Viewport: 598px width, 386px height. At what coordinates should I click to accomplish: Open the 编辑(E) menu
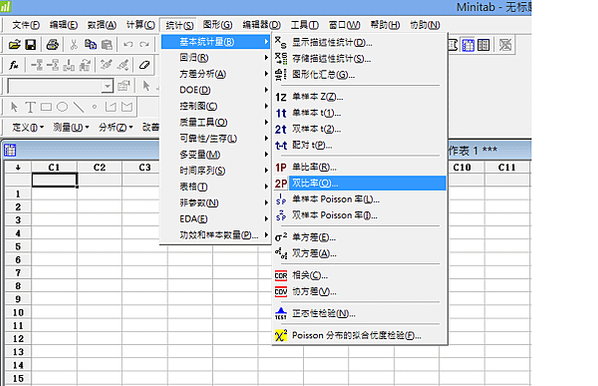pos(63,25)
